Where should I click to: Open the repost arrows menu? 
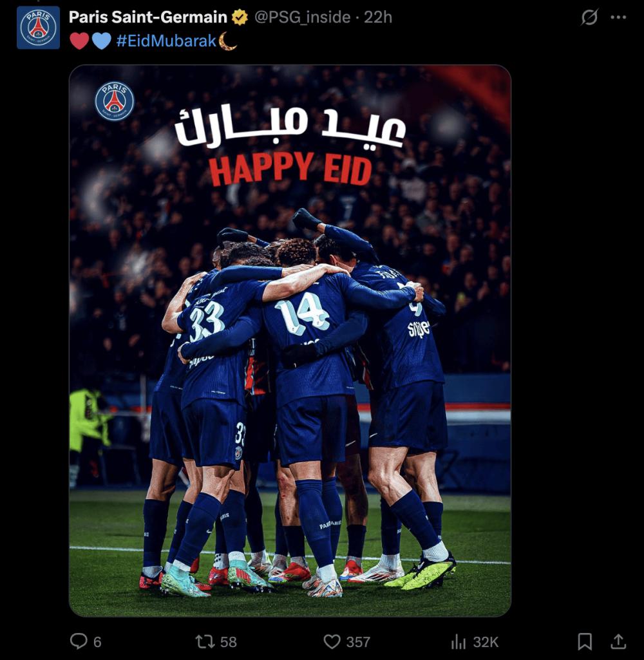205,641
